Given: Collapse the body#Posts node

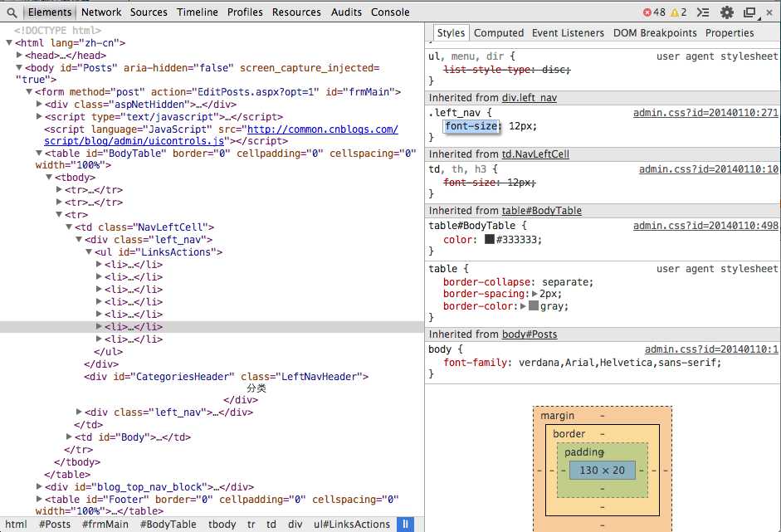Looking at the screenshot, I should pyautogui.click(x=19, y=67).
